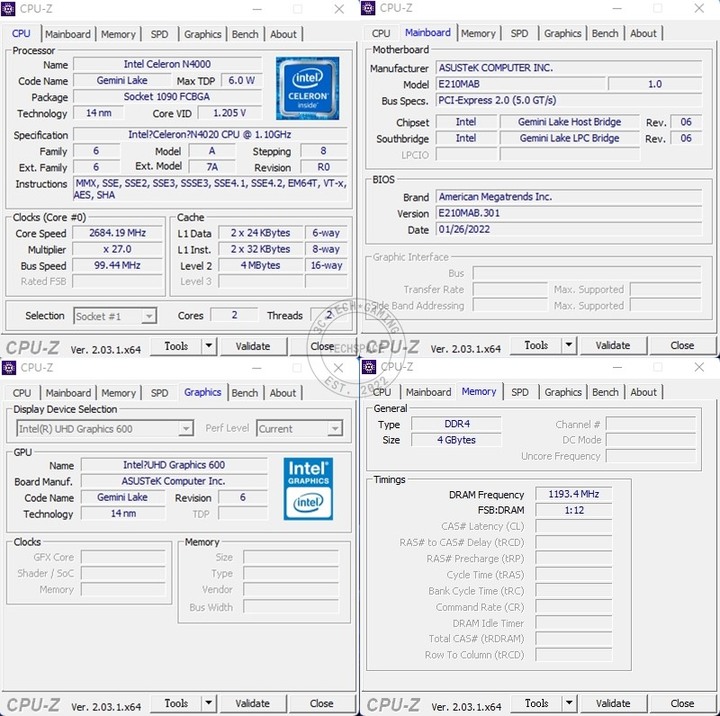This screenshot has width=720, height=716.
Task: Open the Perf Level Current dropdown
Action: (x=299, y=428)
